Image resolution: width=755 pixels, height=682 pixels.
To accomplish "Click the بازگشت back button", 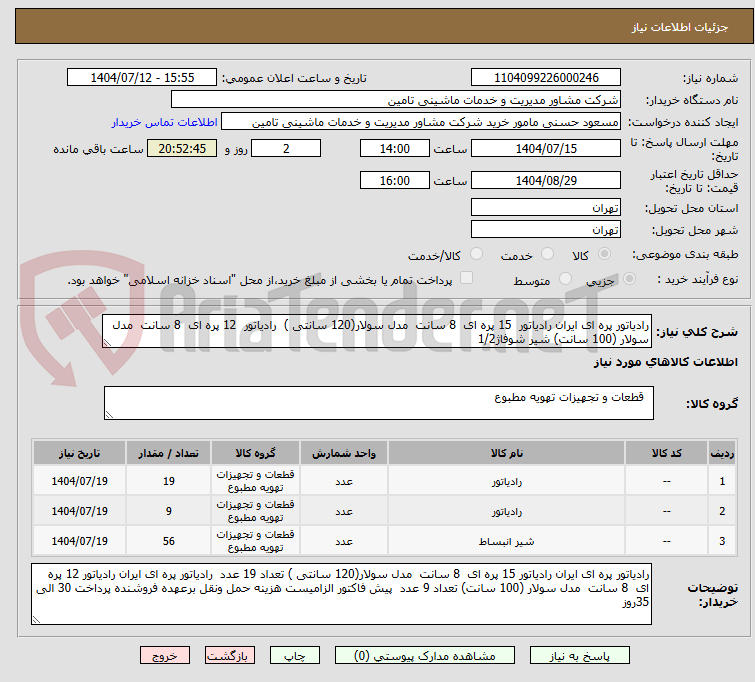I will (x=232, y=657).
